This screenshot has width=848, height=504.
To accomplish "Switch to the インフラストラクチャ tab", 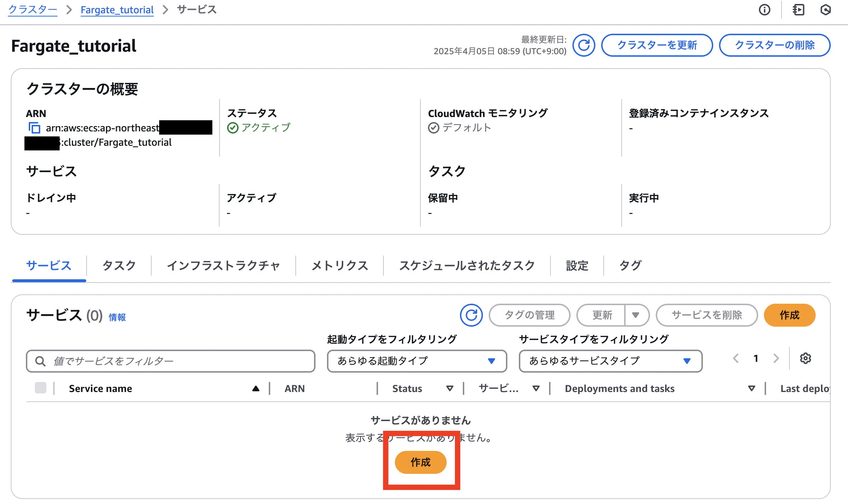I will pyautogui.click(x=223, y=266).
